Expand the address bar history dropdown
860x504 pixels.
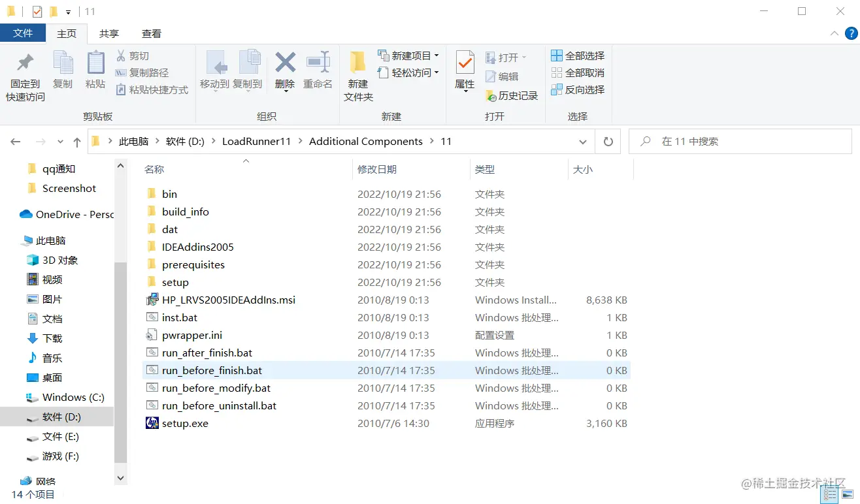pyautogui.click(x=583, y=142)
